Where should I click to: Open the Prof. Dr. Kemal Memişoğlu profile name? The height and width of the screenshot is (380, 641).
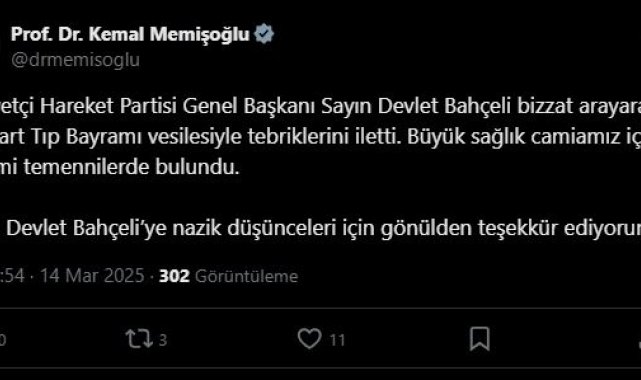130,34
